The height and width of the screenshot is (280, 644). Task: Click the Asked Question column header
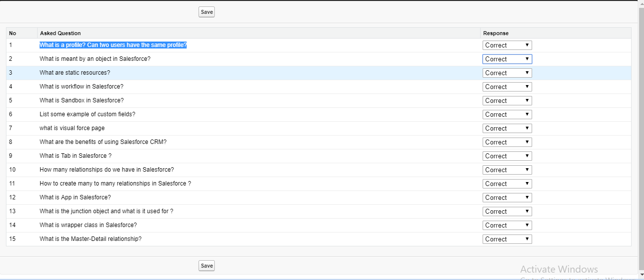(x=60, y=33)
